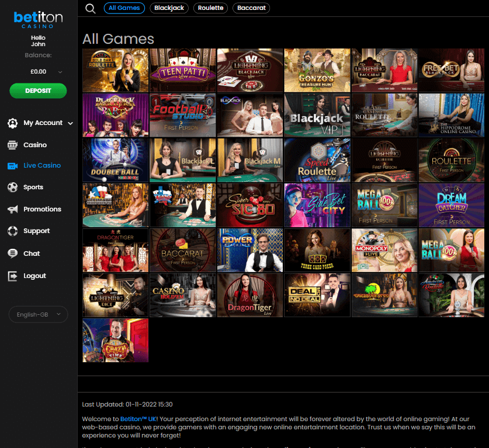Open the English-GB language selector
Screen dimensions: 489x448
point(38,314)
